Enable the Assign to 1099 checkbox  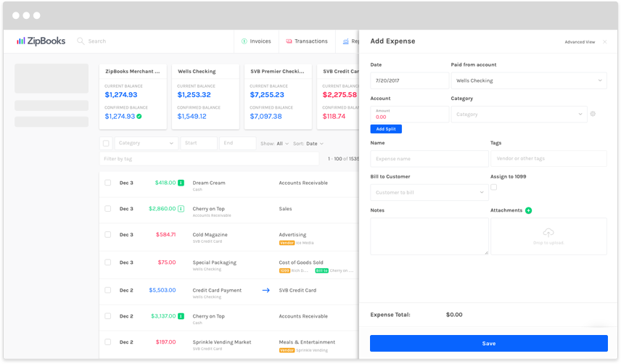494,187
